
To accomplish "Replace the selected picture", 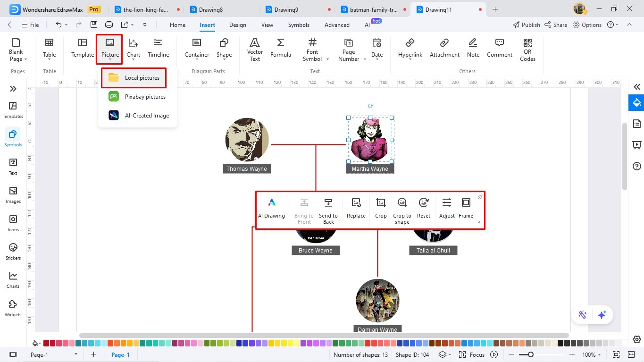I will click(356, 208).
